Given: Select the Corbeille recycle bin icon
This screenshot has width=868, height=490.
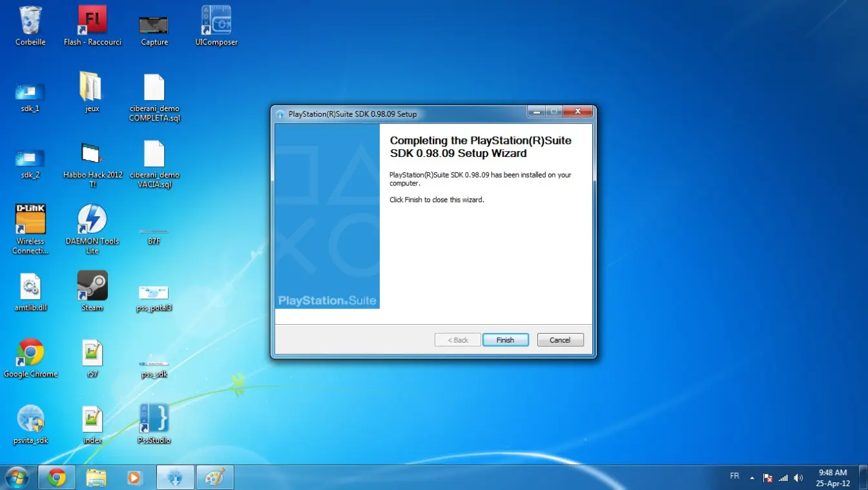Looking at the screenshot, I should (x=30, y=26).
